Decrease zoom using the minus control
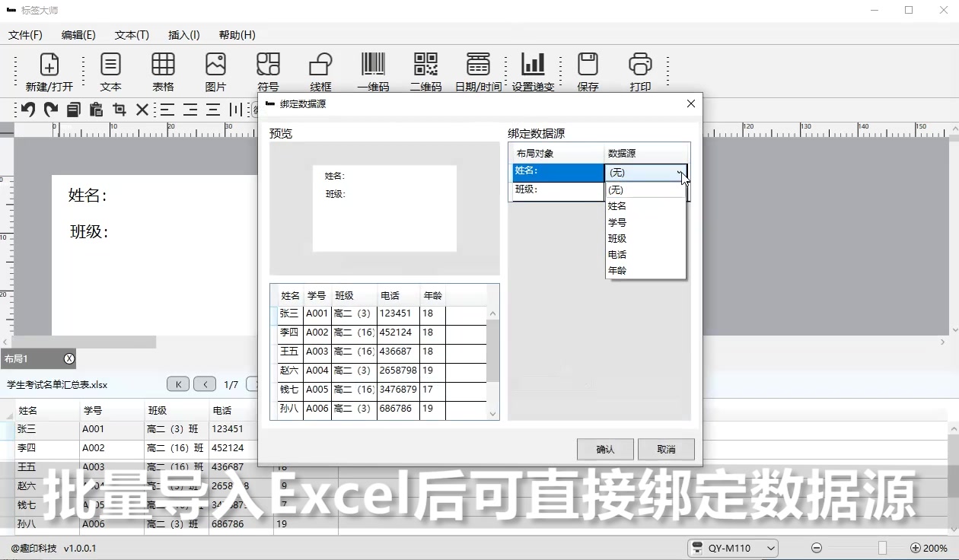This screenshot has width=959, height=560. click(x=817, y=548)
